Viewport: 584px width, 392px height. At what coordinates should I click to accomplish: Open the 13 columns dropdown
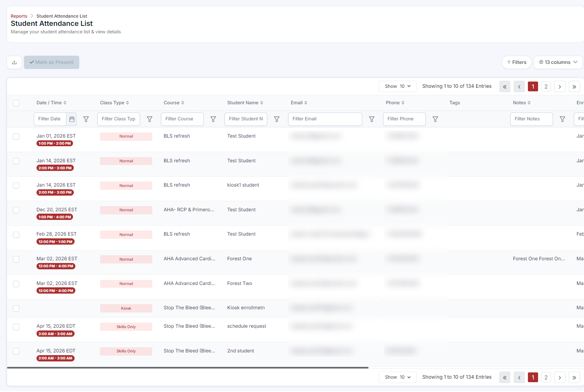coord(558,62)
